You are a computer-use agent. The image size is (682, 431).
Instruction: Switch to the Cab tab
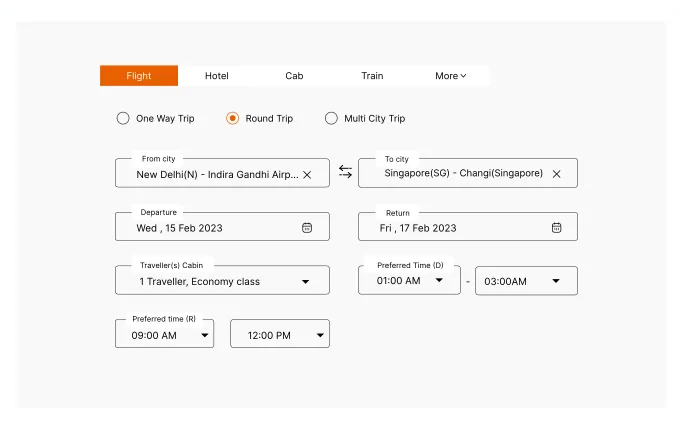[x=294, y=76]
